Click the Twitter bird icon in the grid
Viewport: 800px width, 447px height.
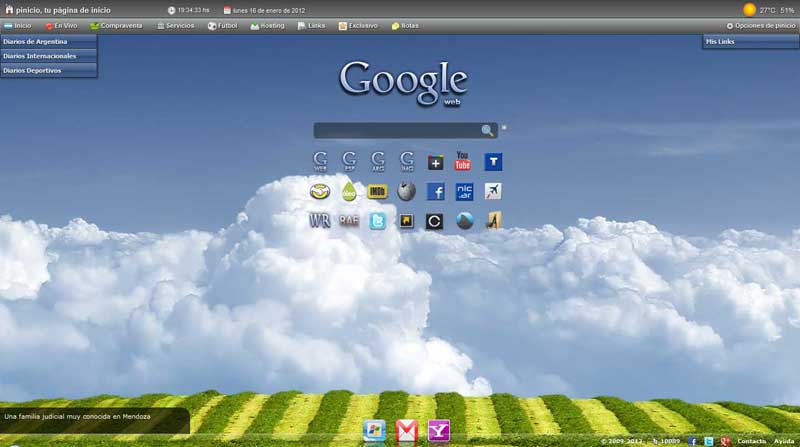(x=377, y=221)
